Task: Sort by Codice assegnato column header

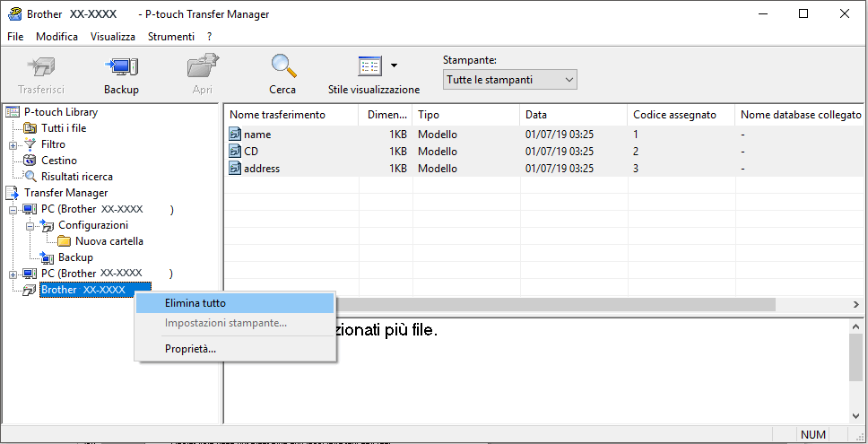Action: (x=681, y=115)
